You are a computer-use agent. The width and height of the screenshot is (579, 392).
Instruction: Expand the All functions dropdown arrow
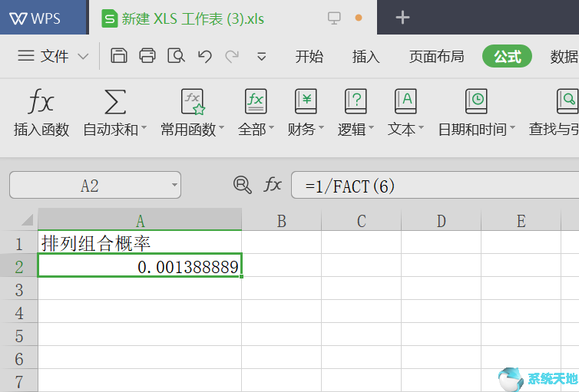(271, 127)
